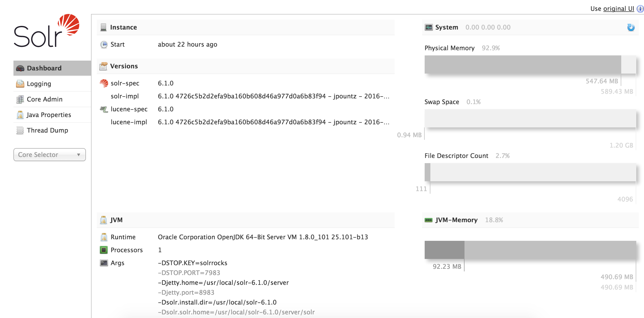Click the -DSTOP.KEY=solrrocks argument
The height and width of the screenshot is (318, 644).
[x=193, y=263]
